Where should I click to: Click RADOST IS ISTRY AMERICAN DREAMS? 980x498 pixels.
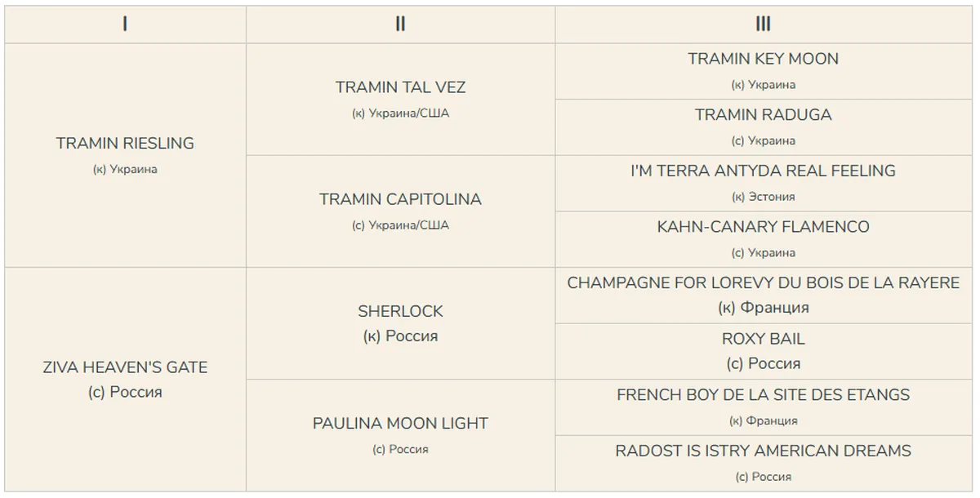pyautogui.click(x=763, y=451)
